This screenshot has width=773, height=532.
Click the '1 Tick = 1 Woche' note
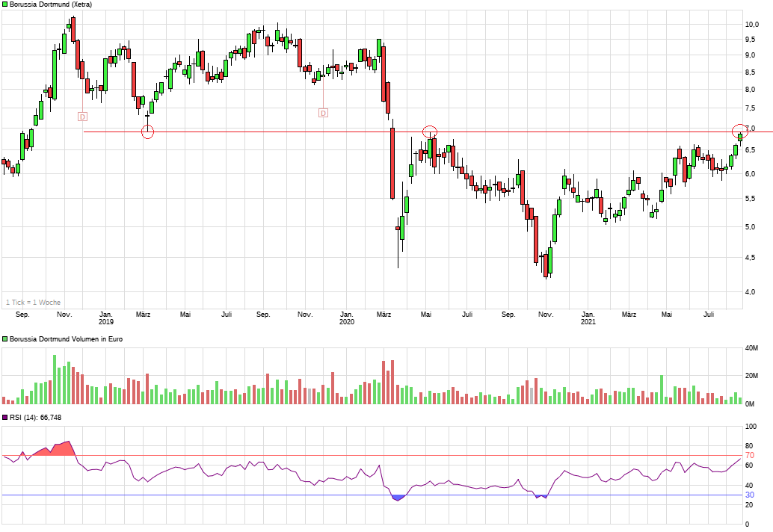(33, 303)
